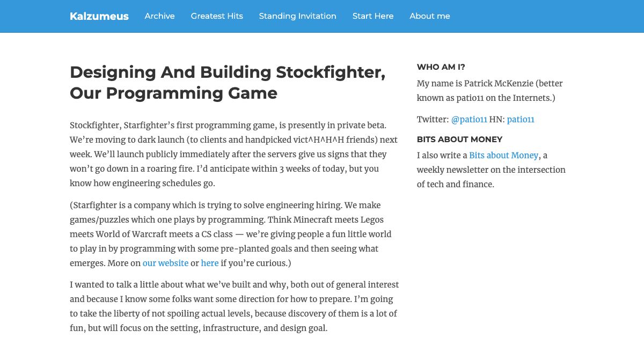
Task: Click the 'WHO AM I?' sidebar heading
Action: (x=441, y=67)
